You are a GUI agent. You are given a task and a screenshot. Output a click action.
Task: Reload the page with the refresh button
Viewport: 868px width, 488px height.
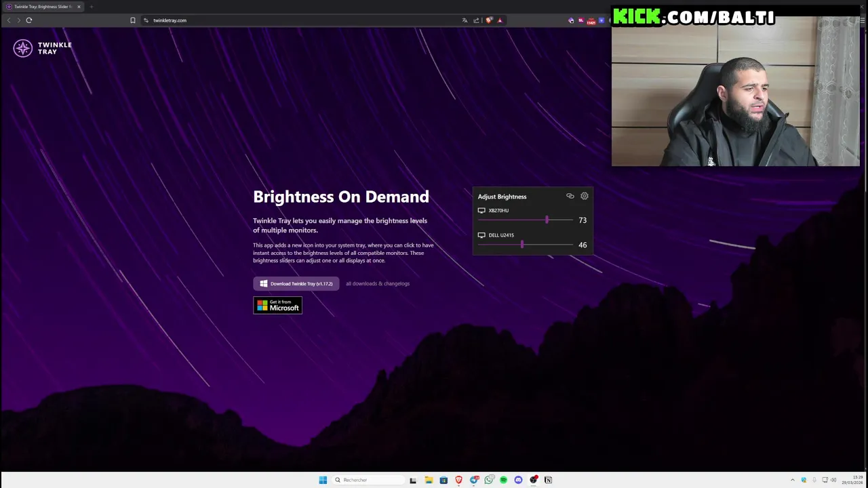point(29,20)
